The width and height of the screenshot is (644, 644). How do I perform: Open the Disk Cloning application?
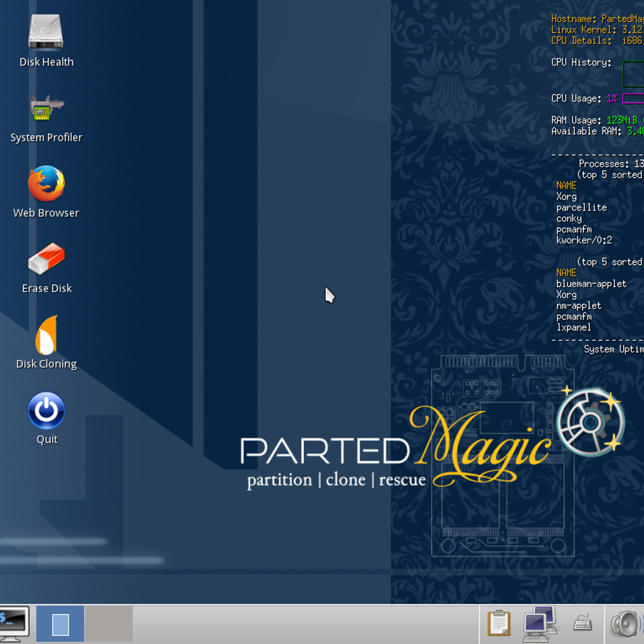pos(46,335)
